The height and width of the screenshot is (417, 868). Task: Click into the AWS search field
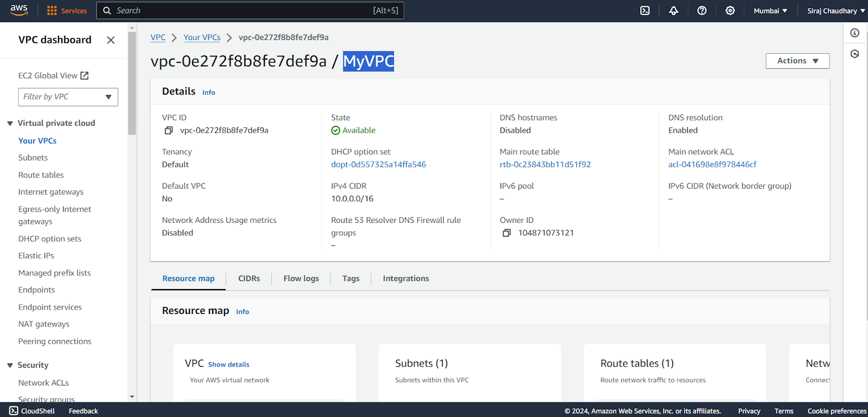tap(250, 11)
